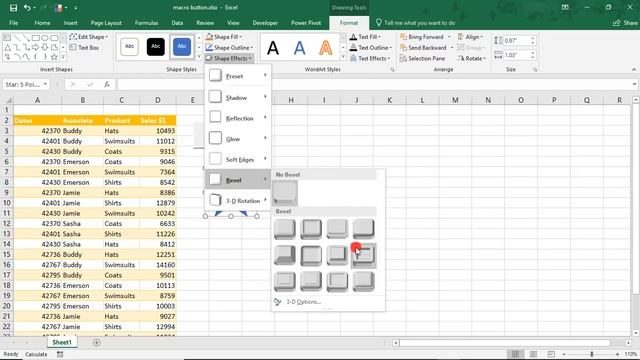The image size is (640, 360).
Task: Open the Text Effects dropdown
Action: [x=370, y=58]
